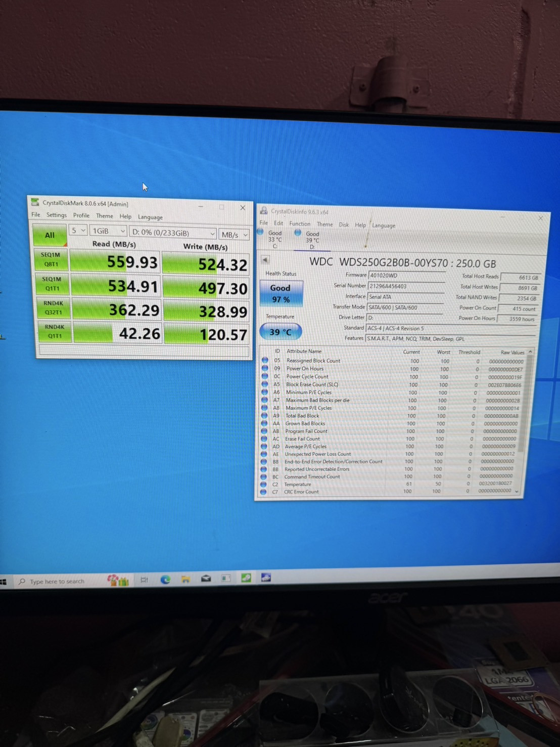Open the test size dropdown showing 1GiB
This screenshot has height=747, width=560.
coord(108,231)
